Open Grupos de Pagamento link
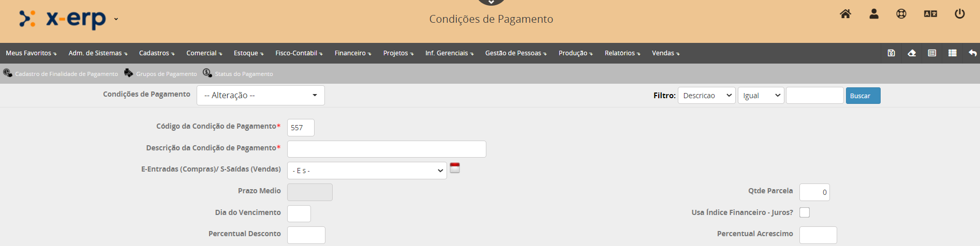The width and height of the screenshot is (980, 246). 166,74
